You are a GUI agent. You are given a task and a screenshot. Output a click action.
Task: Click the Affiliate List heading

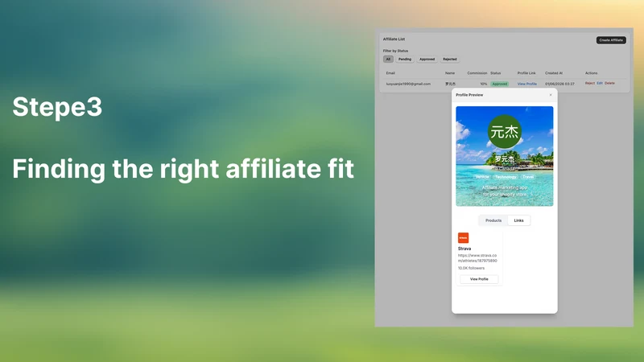(394, 39)
